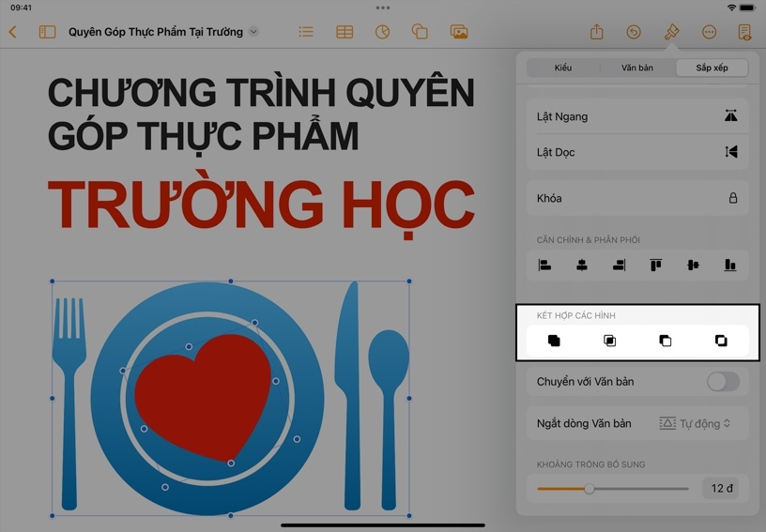
Task: Open the insert chart menu
Action: pyautogui.click(x=382, y=32)
